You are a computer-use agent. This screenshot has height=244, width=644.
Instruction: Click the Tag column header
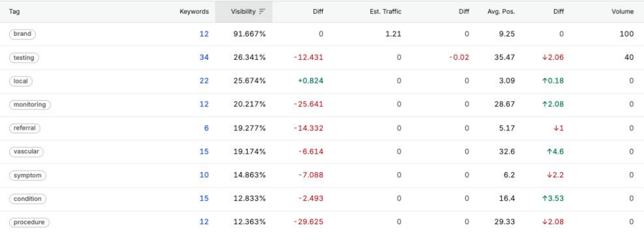coord(14,12)
